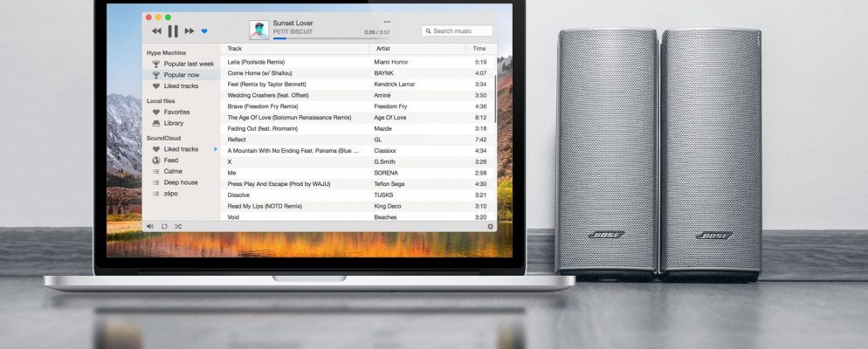Click the Sunset Lover title
868x349 pixels.
coord(293,24)
